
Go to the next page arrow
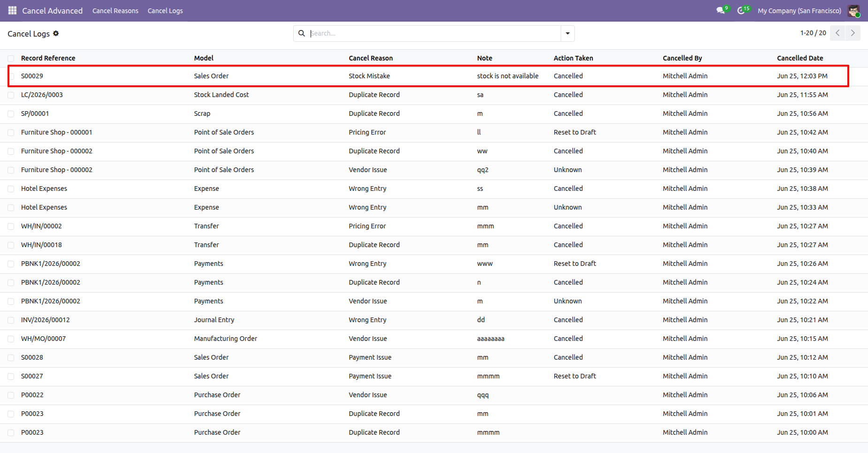pyautogui.click(x=853, y=33)
